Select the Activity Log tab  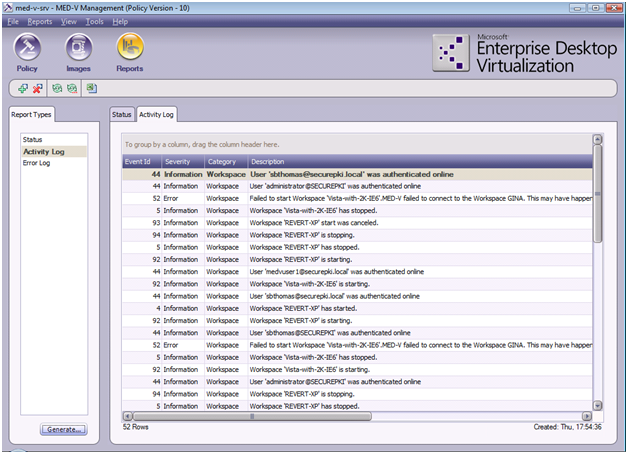click(x=156, y=115)
